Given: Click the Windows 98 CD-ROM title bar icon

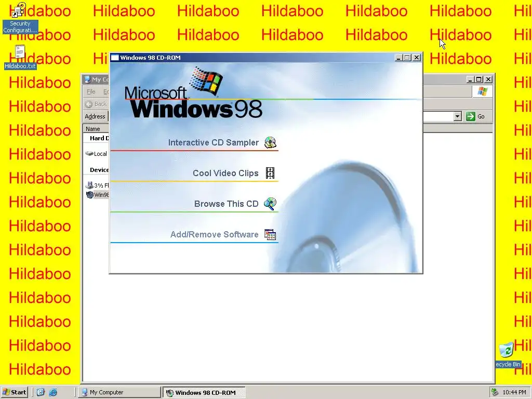Looking at the screenshot, I should pyautogui.click(x=115, y=58).
